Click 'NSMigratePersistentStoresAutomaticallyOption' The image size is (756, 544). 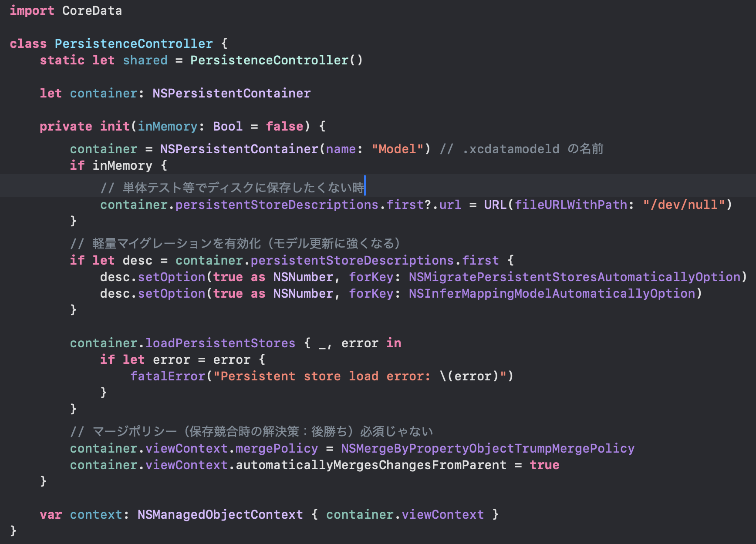pos(574,277)
